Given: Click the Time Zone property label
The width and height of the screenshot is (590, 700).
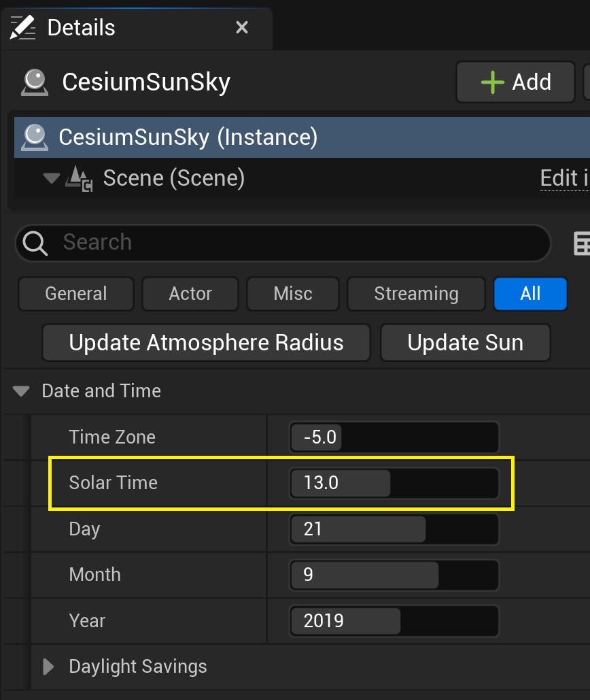Looking at the screenshot, I should [112, 437].
